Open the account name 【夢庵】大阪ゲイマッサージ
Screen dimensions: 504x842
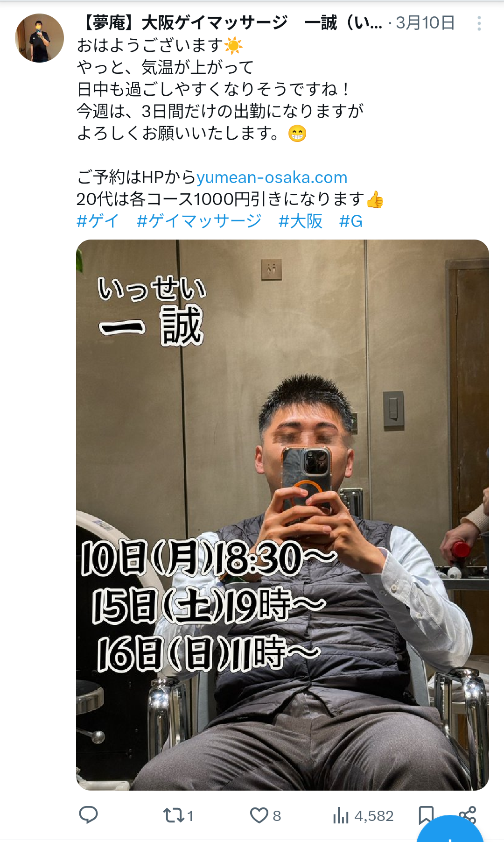point(183,22)
